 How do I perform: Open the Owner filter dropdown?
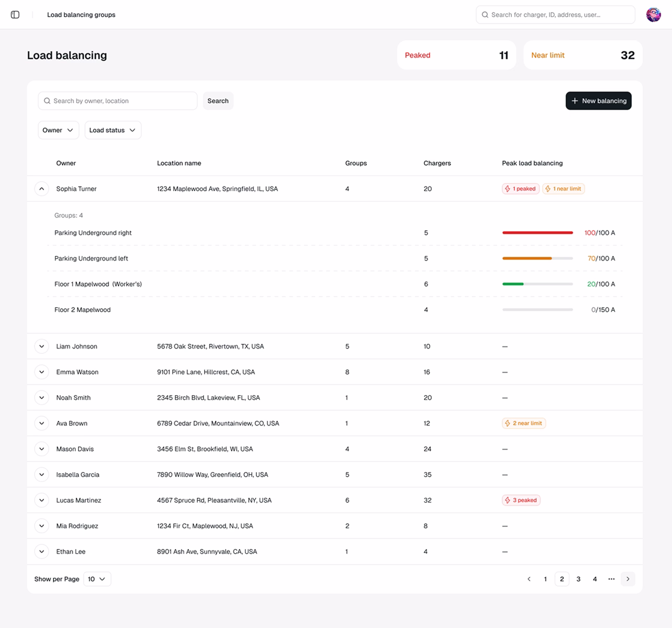59,130
